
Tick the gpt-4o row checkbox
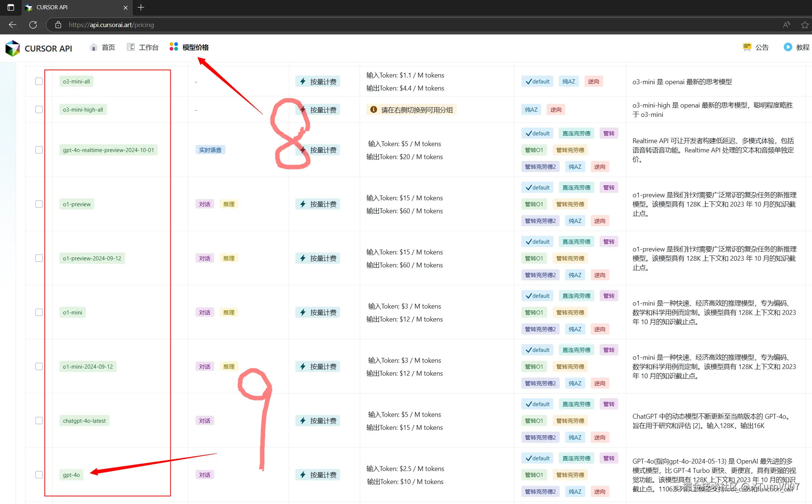click(x=39, y=475)
